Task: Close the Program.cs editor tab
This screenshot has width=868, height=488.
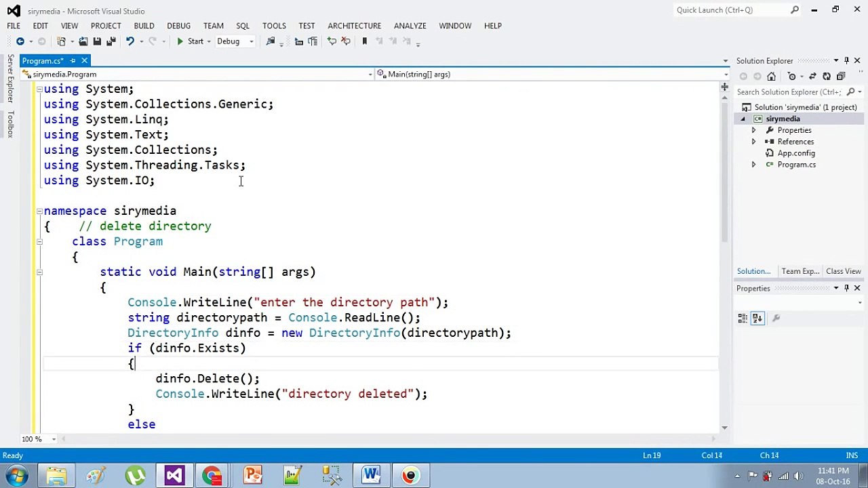Action: pyautogui.click(x=85, y=61)
